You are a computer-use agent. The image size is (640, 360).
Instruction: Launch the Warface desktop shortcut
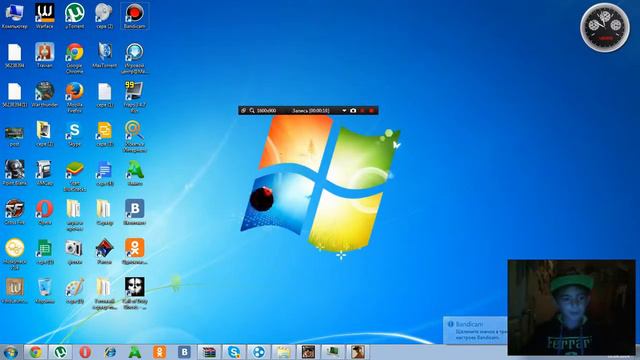coord(44,16)
